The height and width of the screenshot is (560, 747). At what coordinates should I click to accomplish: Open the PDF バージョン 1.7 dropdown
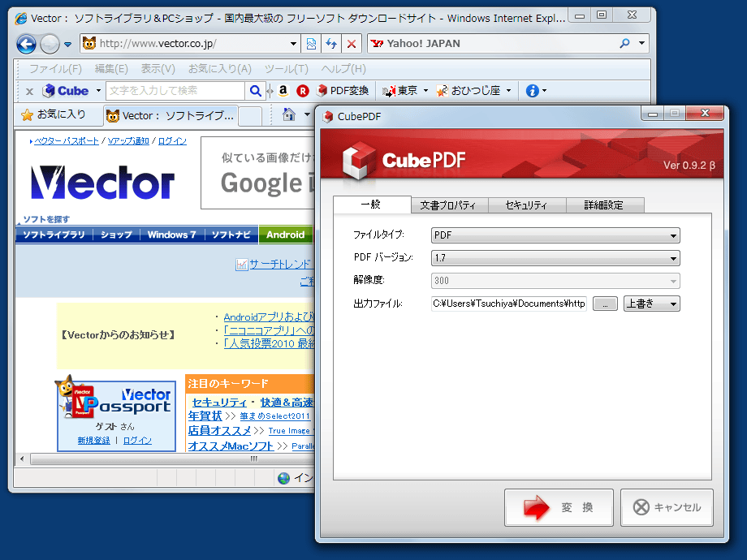click(x=555, y=258)
